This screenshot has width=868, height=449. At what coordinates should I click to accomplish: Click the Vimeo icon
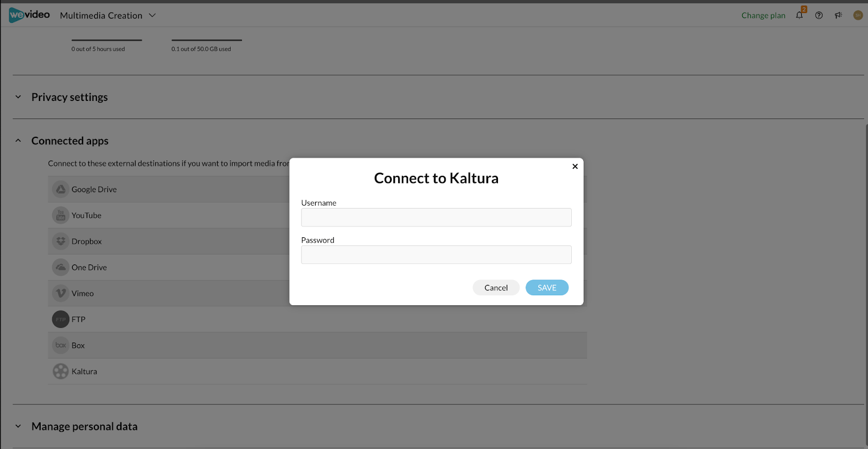61,293
